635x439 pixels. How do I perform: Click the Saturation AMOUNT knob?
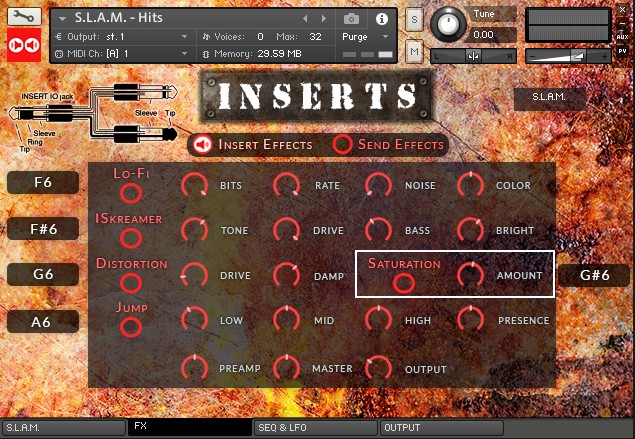click(x=470, y=275)
